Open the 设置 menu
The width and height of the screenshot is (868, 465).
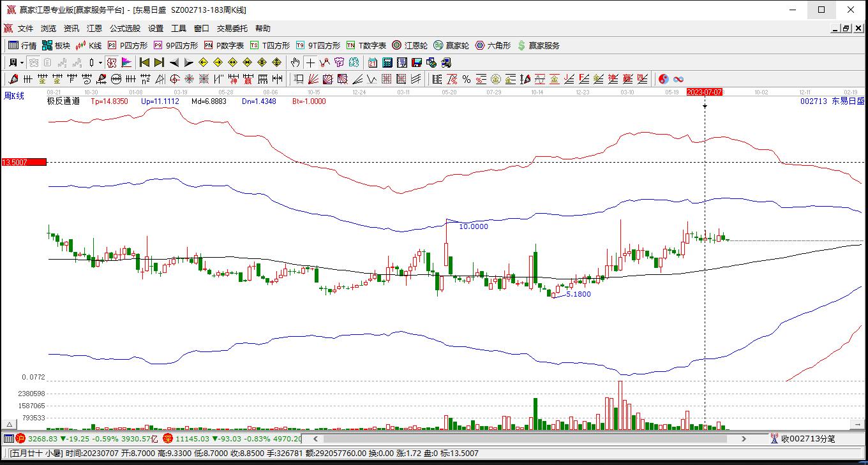(x=156, y=29)
